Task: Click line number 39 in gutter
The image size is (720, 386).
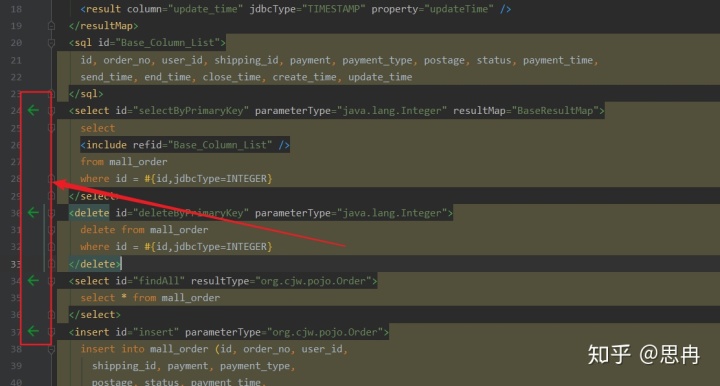Action: 16,366
